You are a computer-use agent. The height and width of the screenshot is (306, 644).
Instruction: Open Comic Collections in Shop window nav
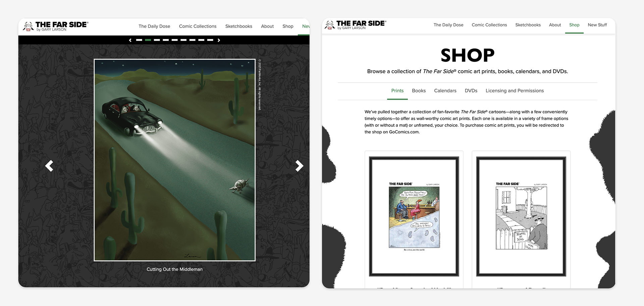pos(489,25)
